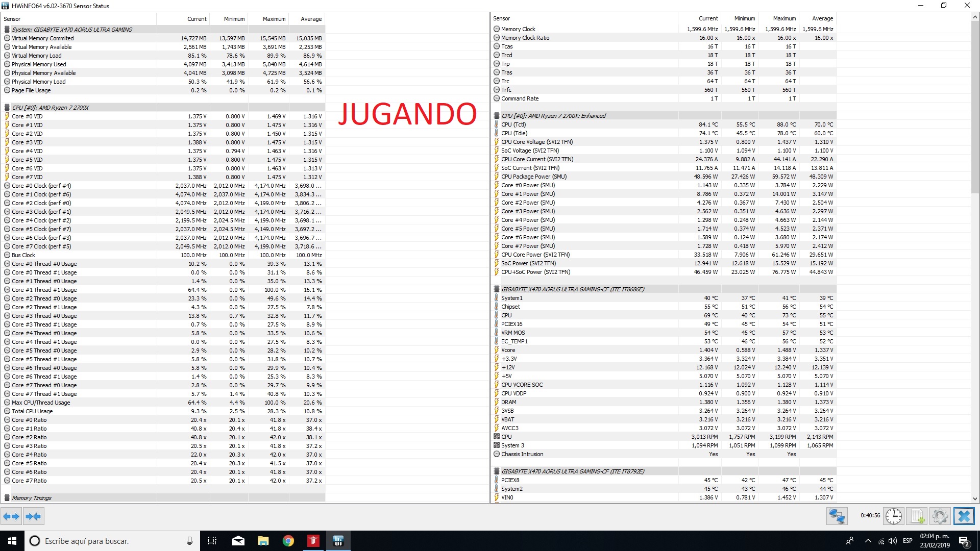Open the volume control tray icon
Image resolution: width=980 pixels, height=551 pixels.
(893, 541)
